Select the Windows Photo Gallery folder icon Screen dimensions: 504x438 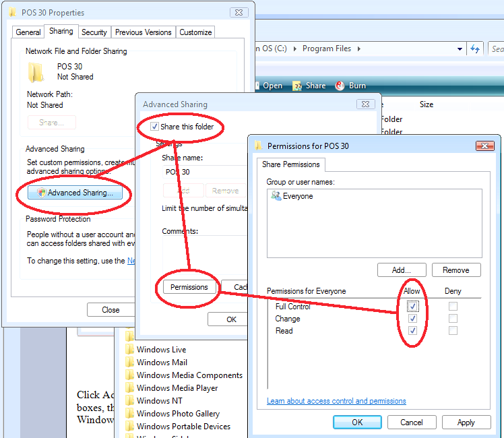click(130, 414)
